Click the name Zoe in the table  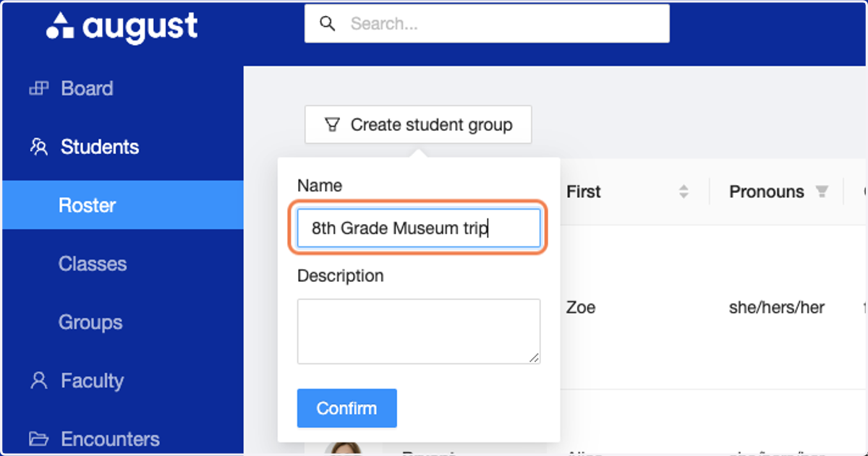click(581, 307)
